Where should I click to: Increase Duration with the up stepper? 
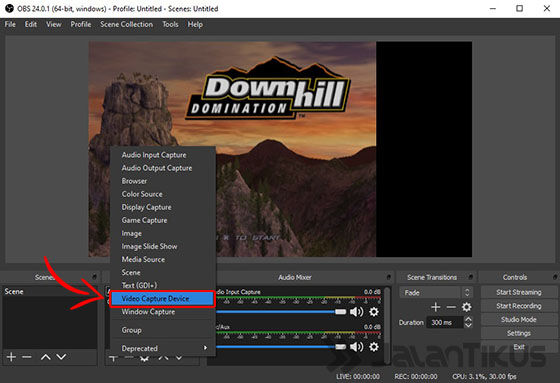coord(468,319)
